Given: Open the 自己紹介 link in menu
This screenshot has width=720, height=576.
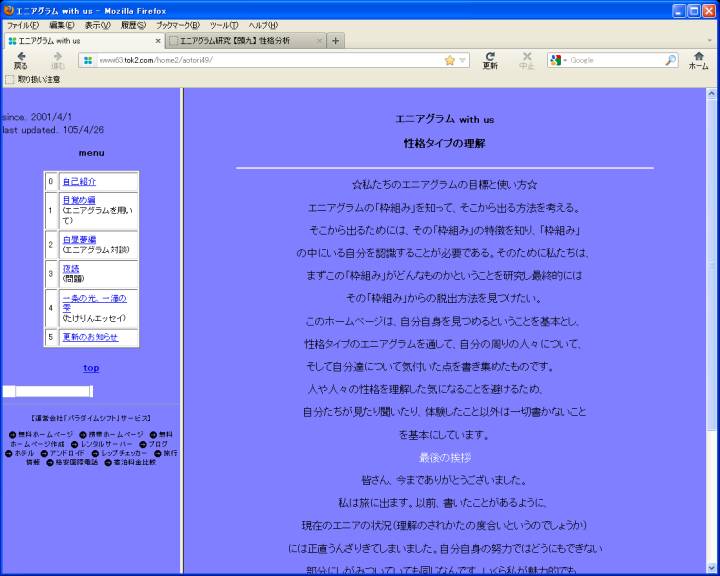Looking at the screenshot, I should (x=79, y=182).
